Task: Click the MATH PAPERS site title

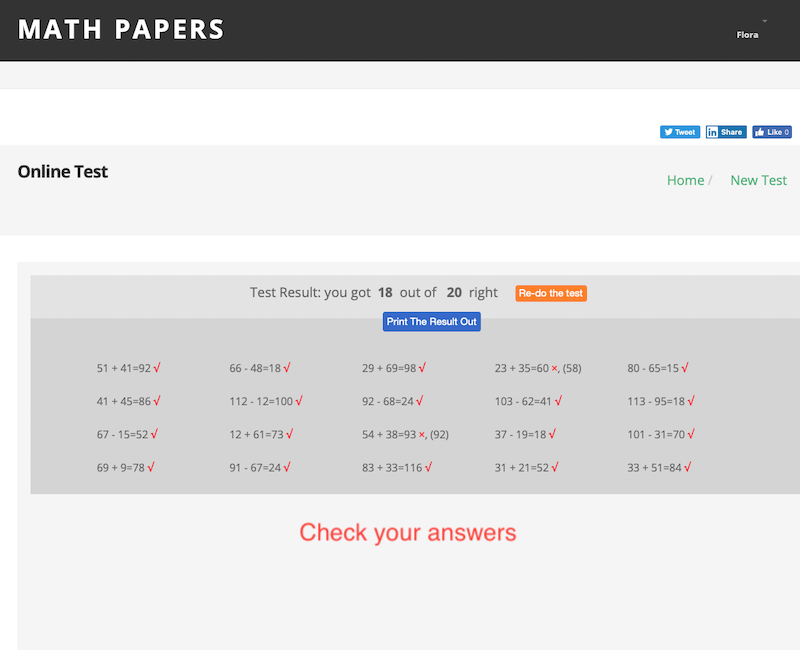Action: coord(121,30)
